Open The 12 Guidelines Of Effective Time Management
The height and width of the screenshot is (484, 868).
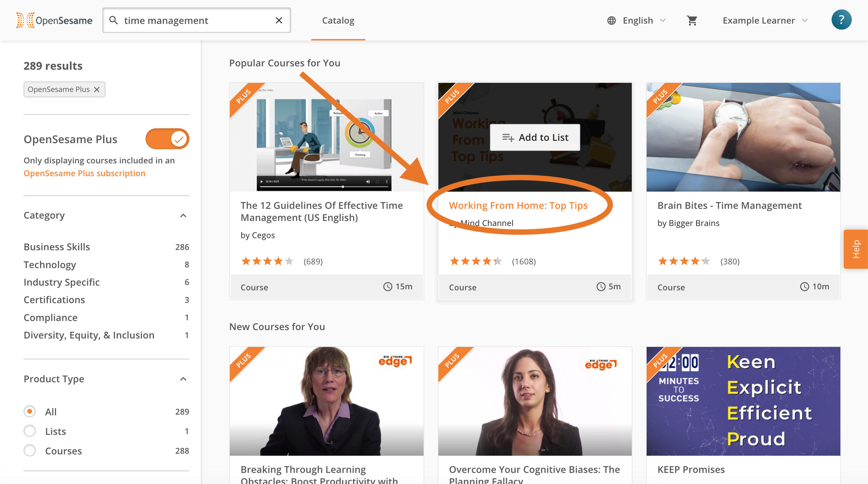pyautogui.click(x=321, y=212)
